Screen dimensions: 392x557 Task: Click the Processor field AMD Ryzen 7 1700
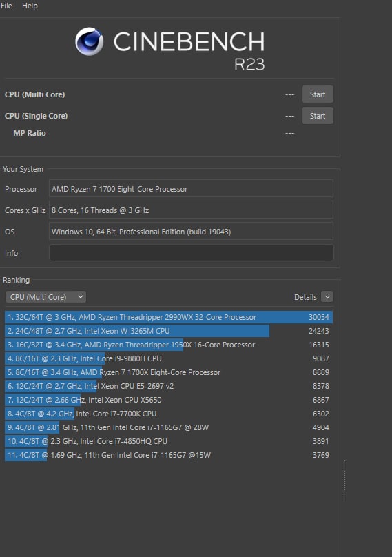[x=191, y=189]
